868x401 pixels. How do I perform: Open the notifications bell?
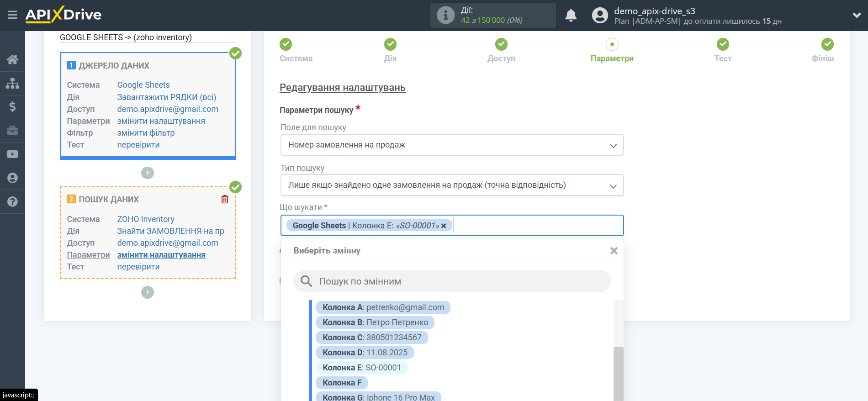[571, 16]
